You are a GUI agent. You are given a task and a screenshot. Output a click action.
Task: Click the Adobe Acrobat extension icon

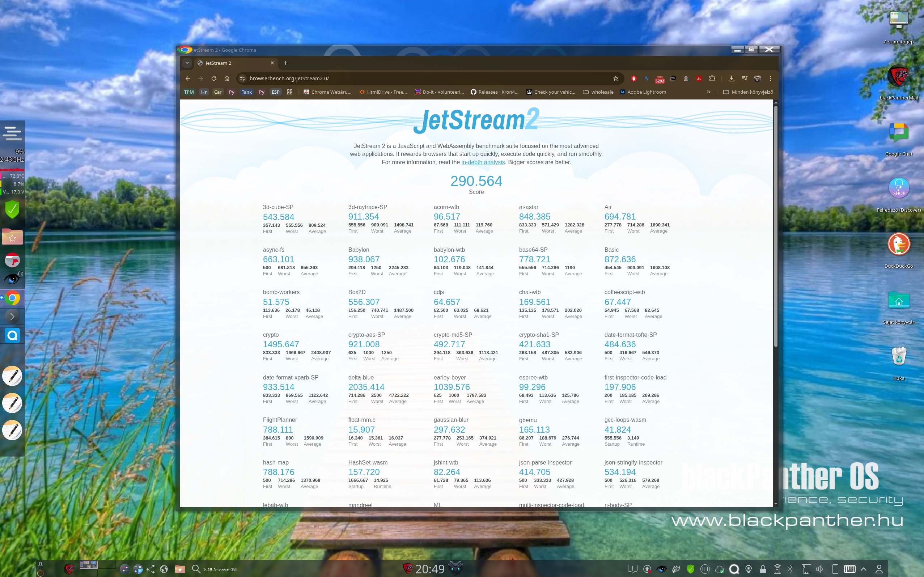tap(699, 78)
